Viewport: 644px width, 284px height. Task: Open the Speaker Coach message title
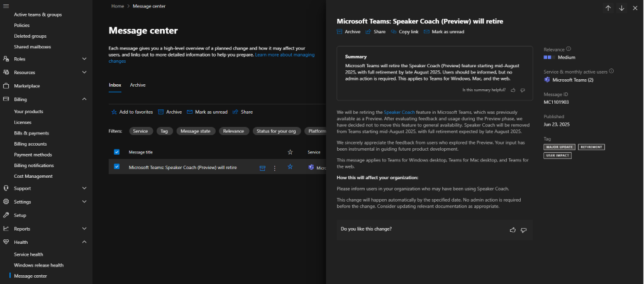183,167
